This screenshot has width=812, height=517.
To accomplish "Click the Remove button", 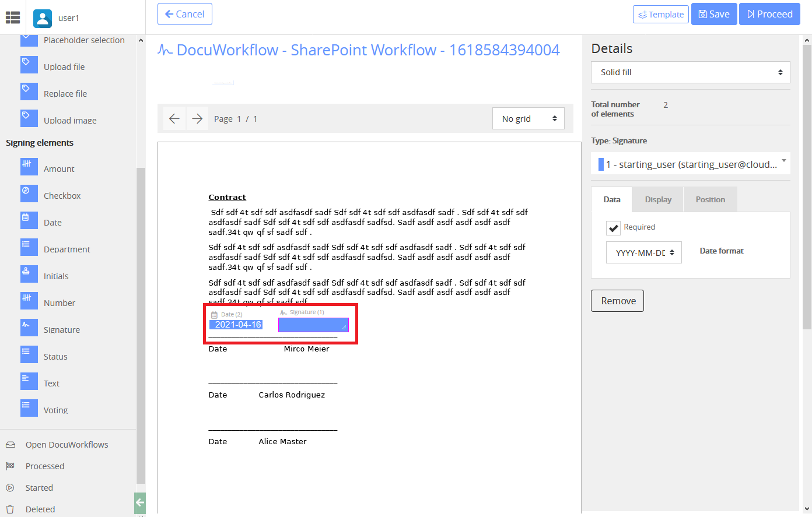I will (617, 301).
